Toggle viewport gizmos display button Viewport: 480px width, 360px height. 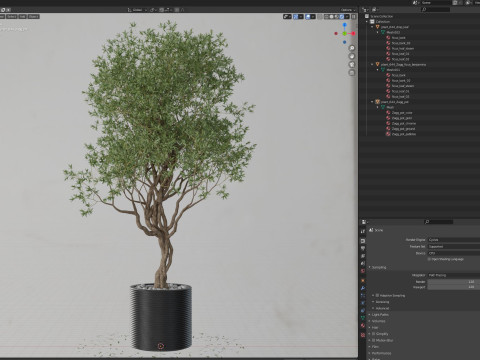pyautogui.click(x=296, y=17)
